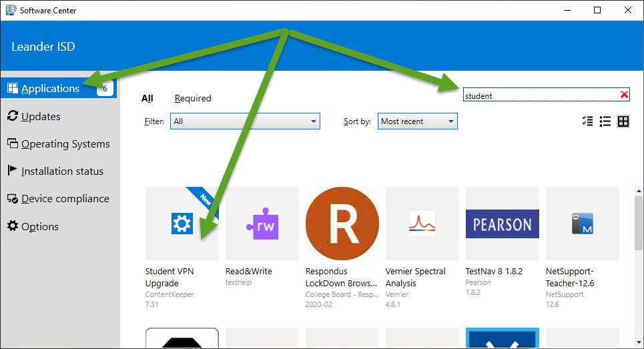
Task: Click 'Respondus LockDown Brows...' app name
Action: [x=341, y=277]
